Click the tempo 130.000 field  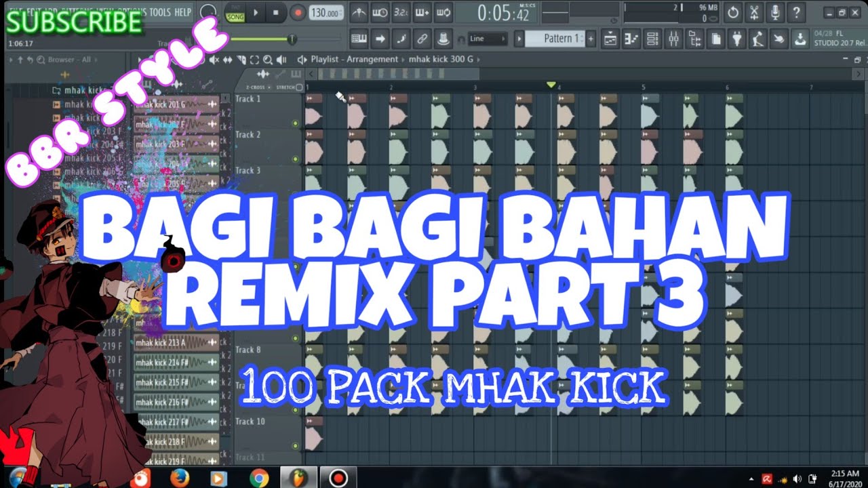(x=326, y=12)
